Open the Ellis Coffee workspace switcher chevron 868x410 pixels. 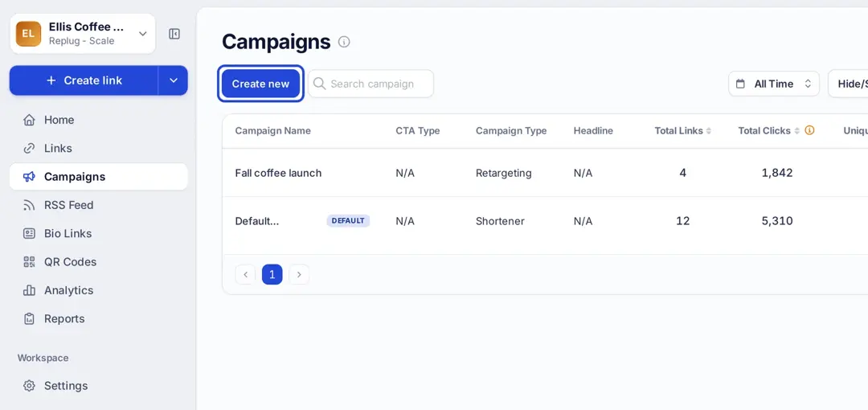(143, 34)
